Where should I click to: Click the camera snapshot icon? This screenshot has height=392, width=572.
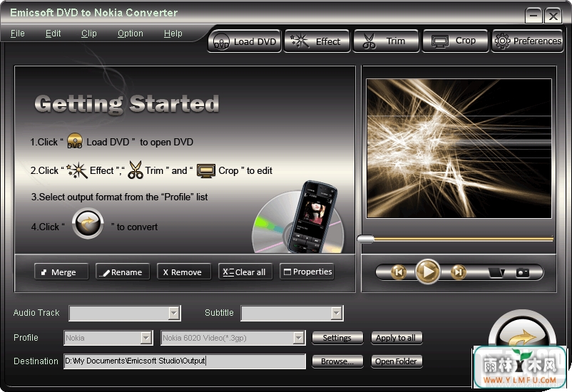(522, 272)
